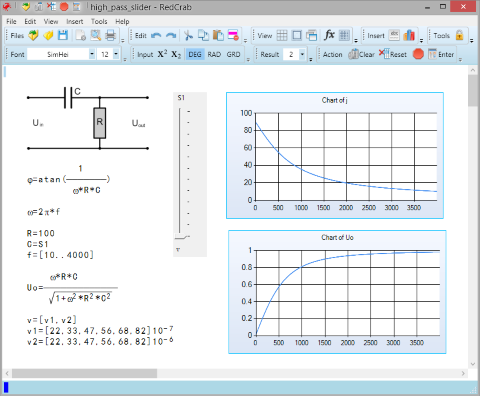Screen dimensions: 480x396
Task: Click the Cut scissors icon
Action: click(188, 35)
